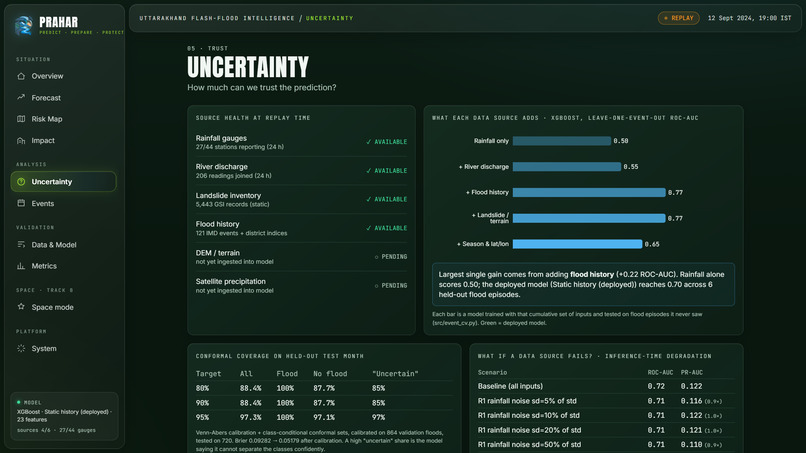
Task: Click the UNCERTAINTY breadcrumb label
Action: tap(329, 18)
